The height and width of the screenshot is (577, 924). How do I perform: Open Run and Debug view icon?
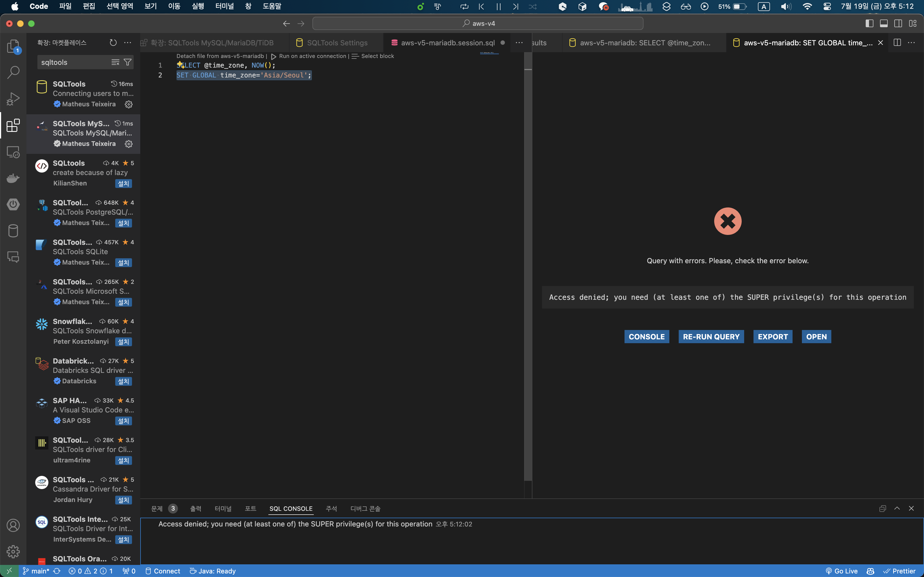point(13,99)
